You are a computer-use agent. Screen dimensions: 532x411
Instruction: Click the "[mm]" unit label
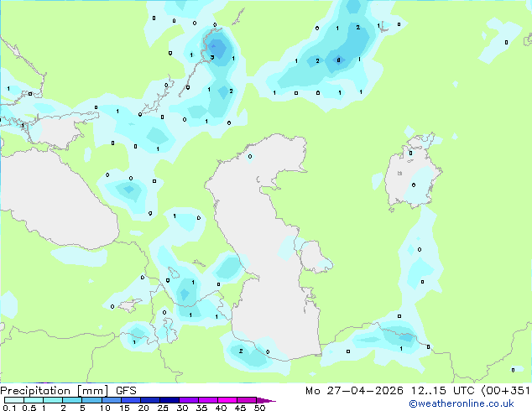point(93,391)
